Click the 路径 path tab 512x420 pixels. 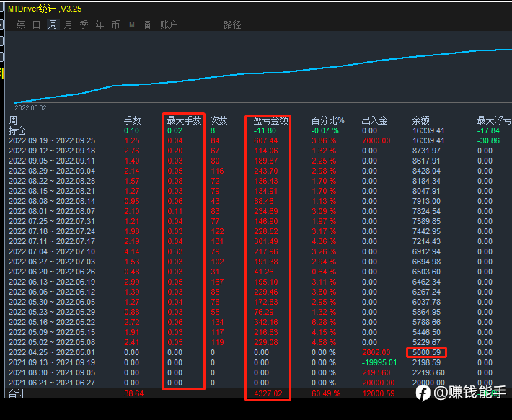click(x=232, y=24)
